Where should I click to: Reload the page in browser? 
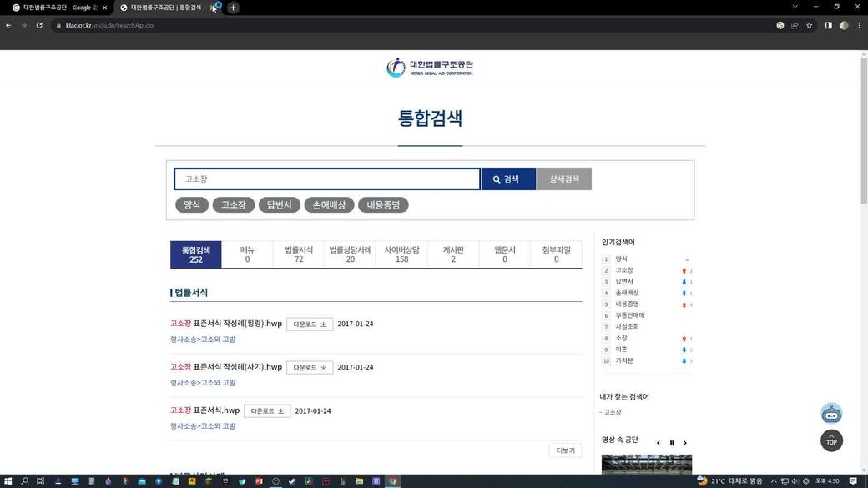39,25
